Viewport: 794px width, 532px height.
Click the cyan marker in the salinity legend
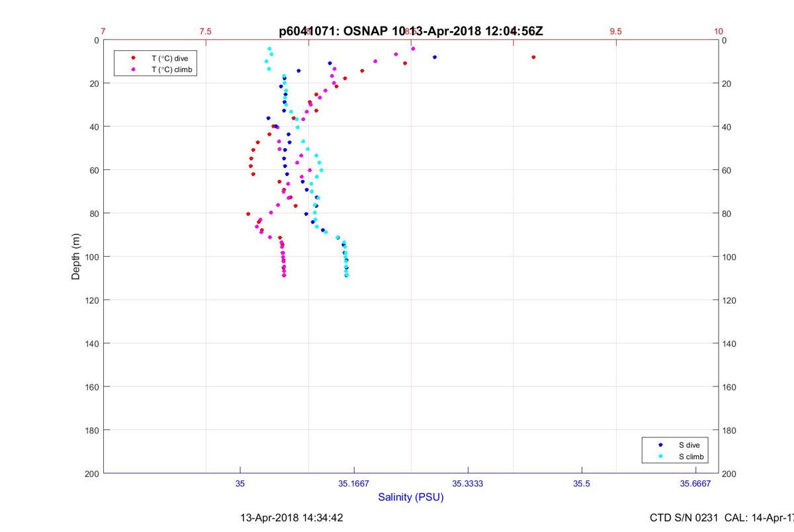[661, 457]
